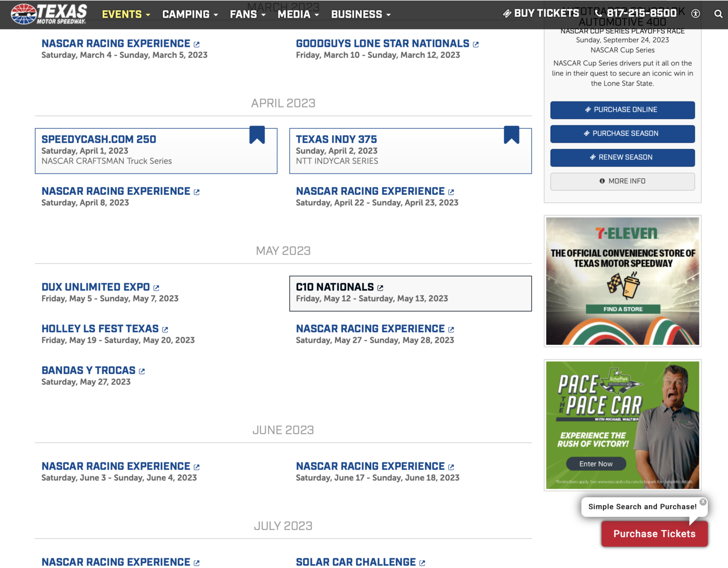Image resolution: width=728 pixels, height=568 pixels.
Task: Click external link icon next to DUX Unlimited Expo
Action: (x=157, y=288)
